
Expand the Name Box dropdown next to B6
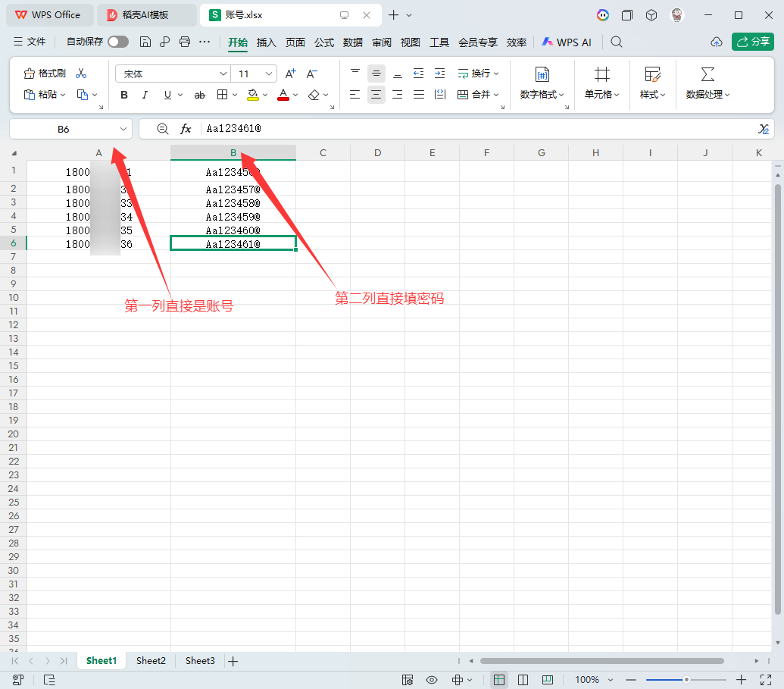click(123, 129)
